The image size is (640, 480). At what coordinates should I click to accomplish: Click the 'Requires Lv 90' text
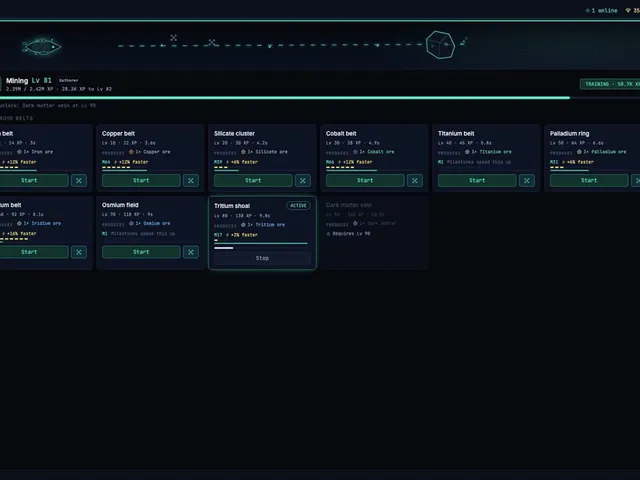pyautogui.click(x=351, y=234)
